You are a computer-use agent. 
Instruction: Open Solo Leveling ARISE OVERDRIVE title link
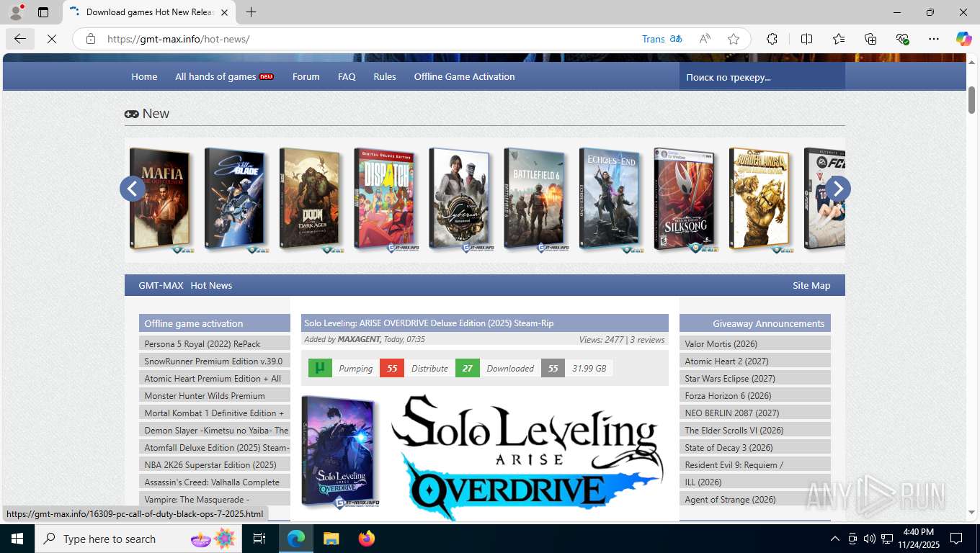429,323
